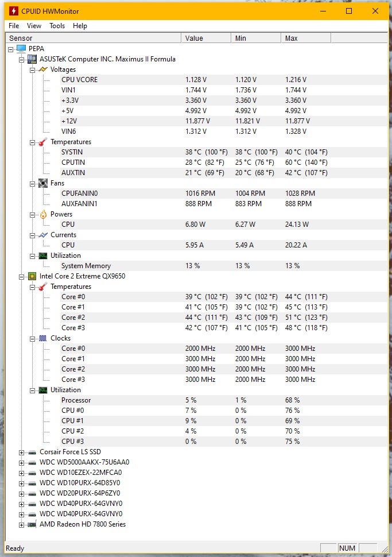This screenshot has width=392, height=557.
Task: Expand the AMD Radeon HD 7800 Series node
Action: click(x=22, y=524)
